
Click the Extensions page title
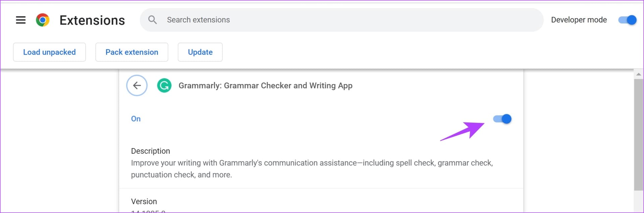92,20
